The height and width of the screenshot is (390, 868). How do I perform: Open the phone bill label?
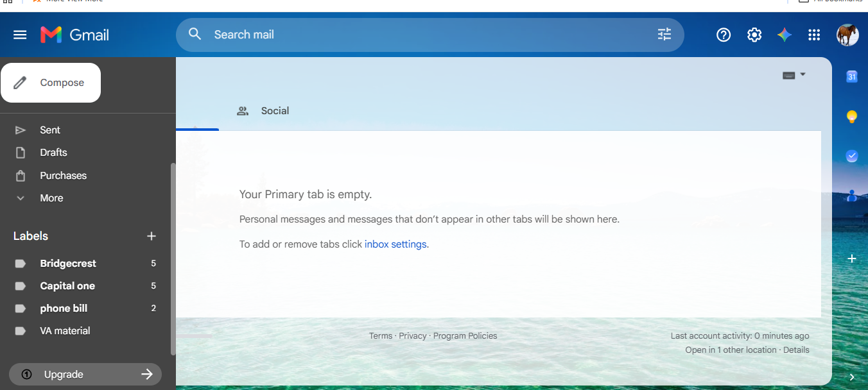(64, 308)
